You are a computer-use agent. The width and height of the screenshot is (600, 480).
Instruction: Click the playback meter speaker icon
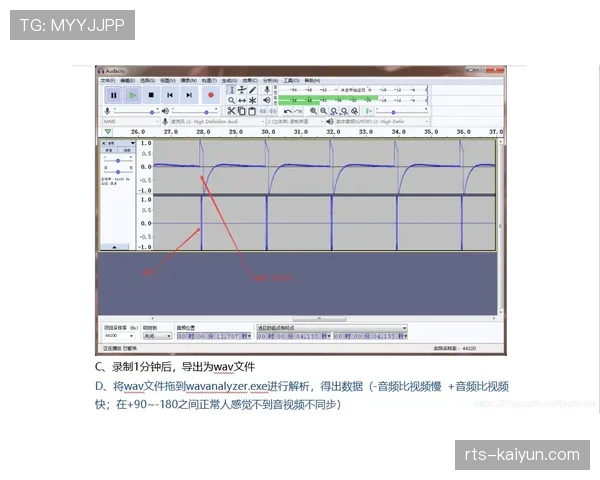pyautogui.click(x=267, y=100)
